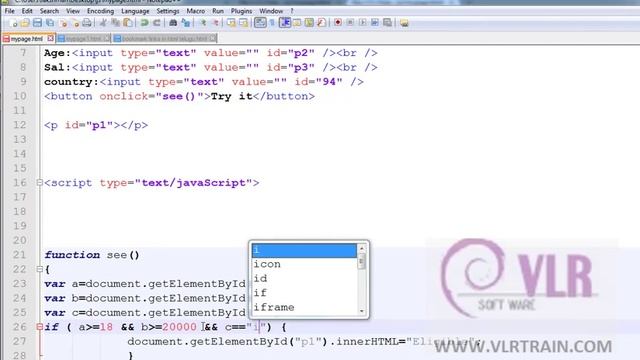Start macro recording with the red dot

338,22
